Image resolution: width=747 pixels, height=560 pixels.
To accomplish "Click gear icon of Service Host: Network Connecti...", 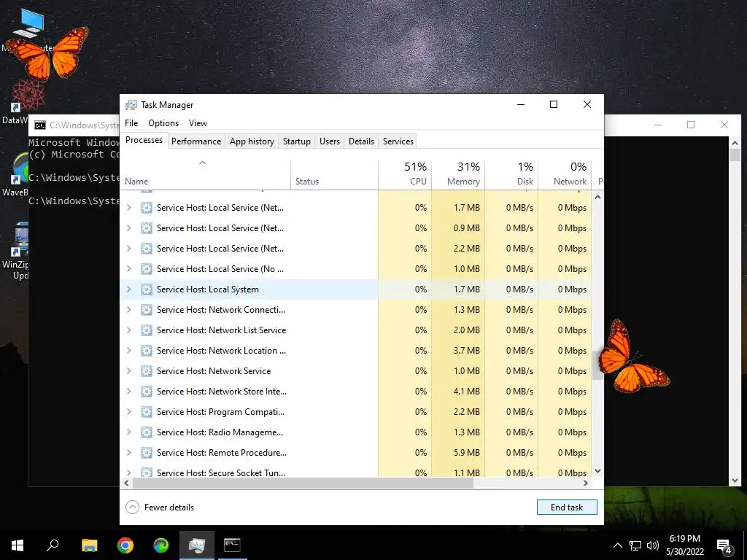I will pos(146,309).
